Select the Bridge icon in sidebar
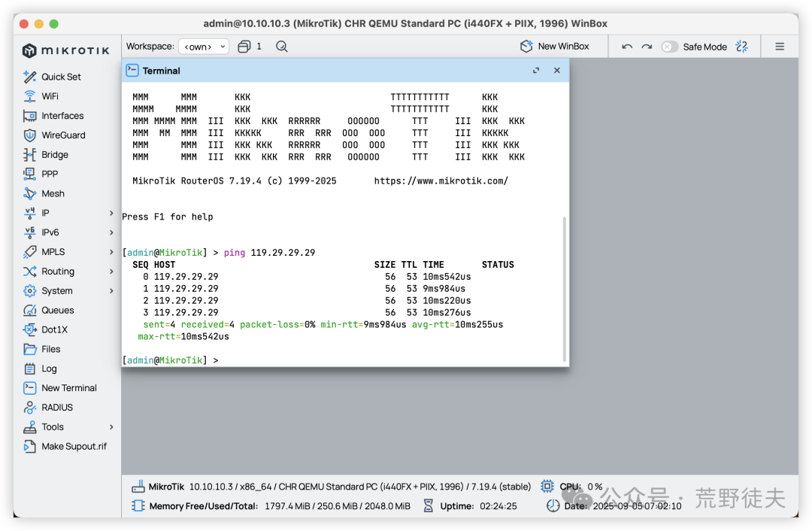 (x=29, y=154)
